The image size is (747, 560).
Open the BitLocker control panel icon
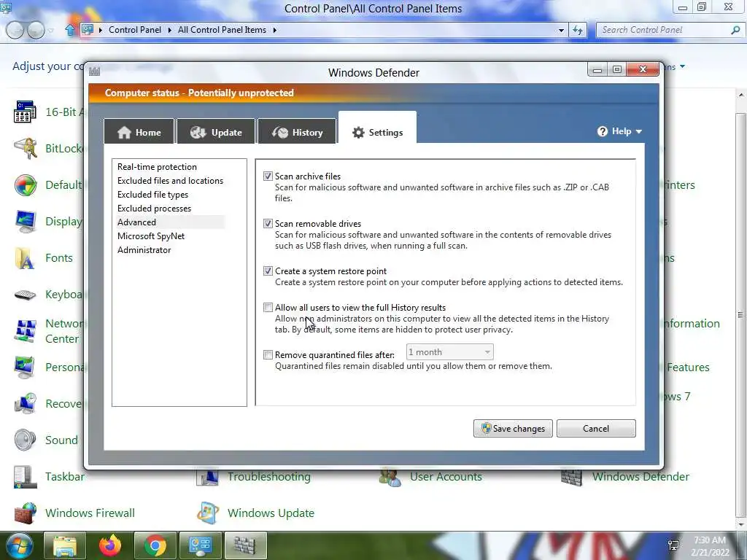[25, 149]
